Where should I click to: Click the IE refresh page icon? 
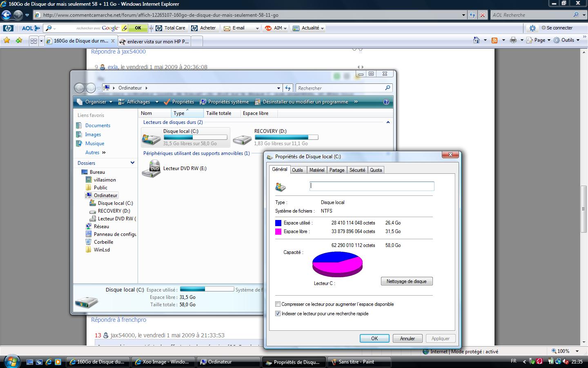[x=472, y=15]
